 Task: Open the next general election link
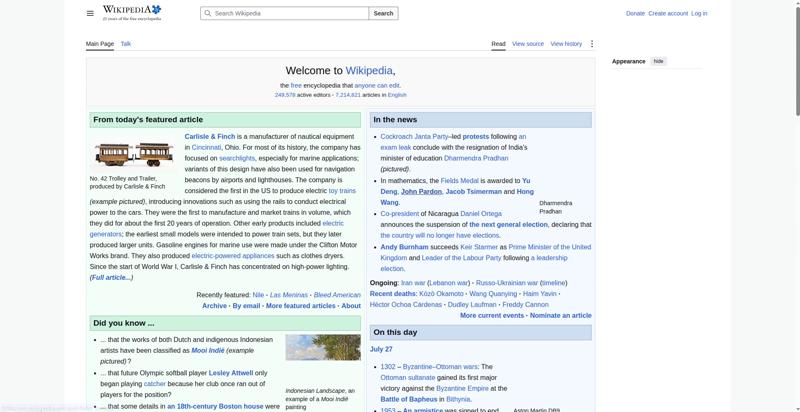(508, 224)
